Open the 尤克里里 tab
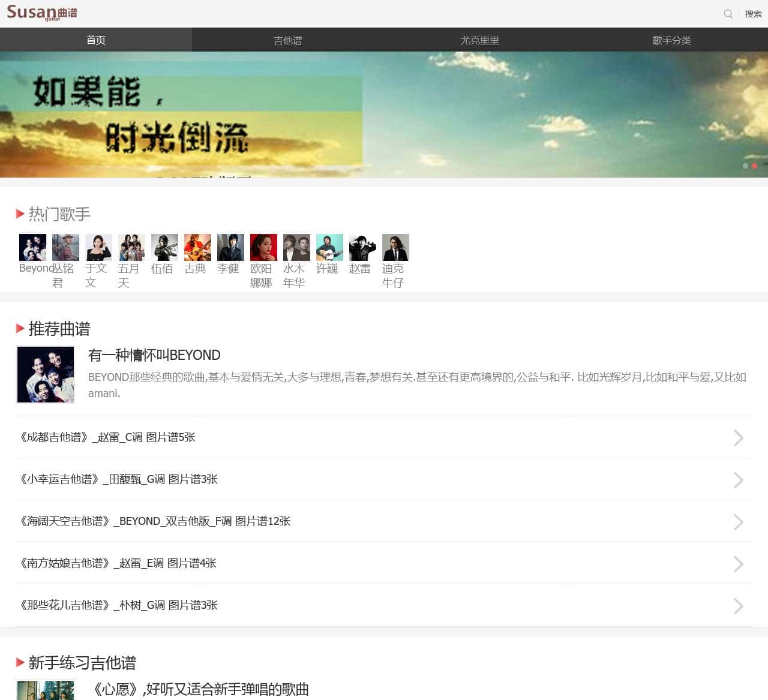Screen dimensions: 768x700 [x=480, y=40]
